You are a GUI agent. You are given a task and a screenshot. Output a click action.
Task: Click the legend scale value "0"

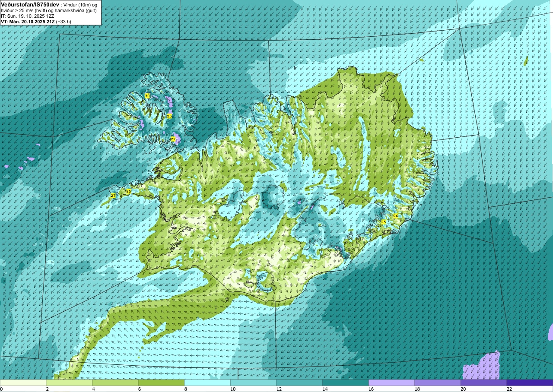pos(2,389)
